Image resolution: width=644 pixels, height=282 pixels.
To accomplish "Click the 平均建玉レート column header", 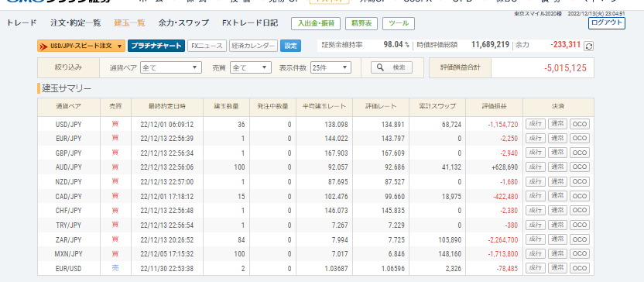I will [x=324, y=106].
